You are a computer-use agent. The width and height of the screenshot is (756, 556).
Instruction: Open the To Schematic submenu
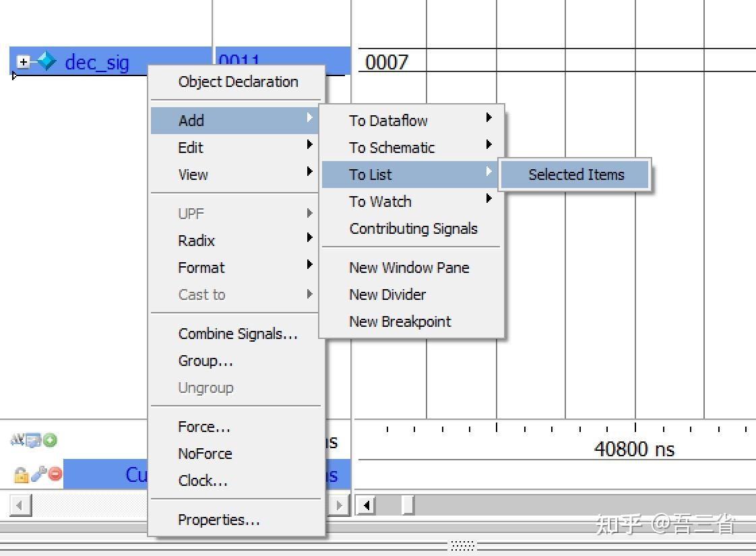point(411,148)
